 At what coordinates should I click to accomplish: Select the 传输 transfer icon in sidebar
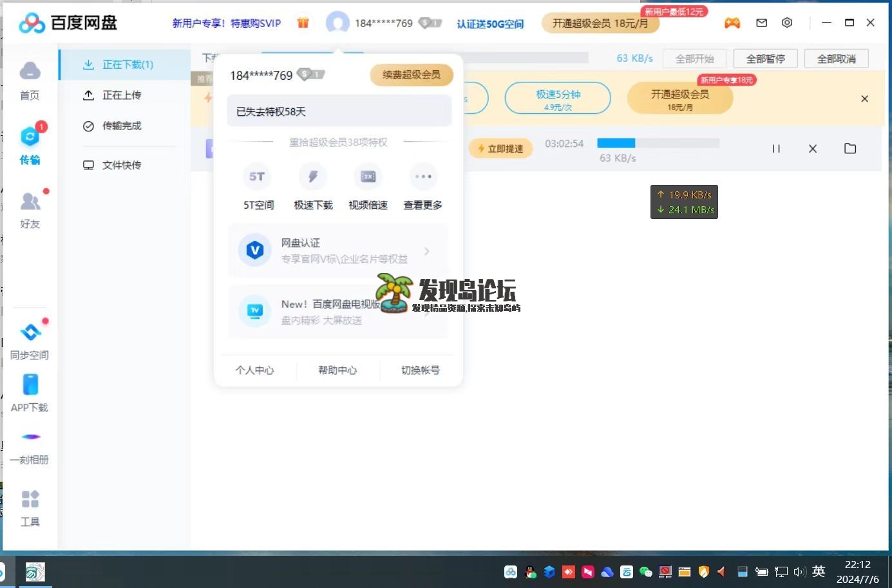pos(30,145)
